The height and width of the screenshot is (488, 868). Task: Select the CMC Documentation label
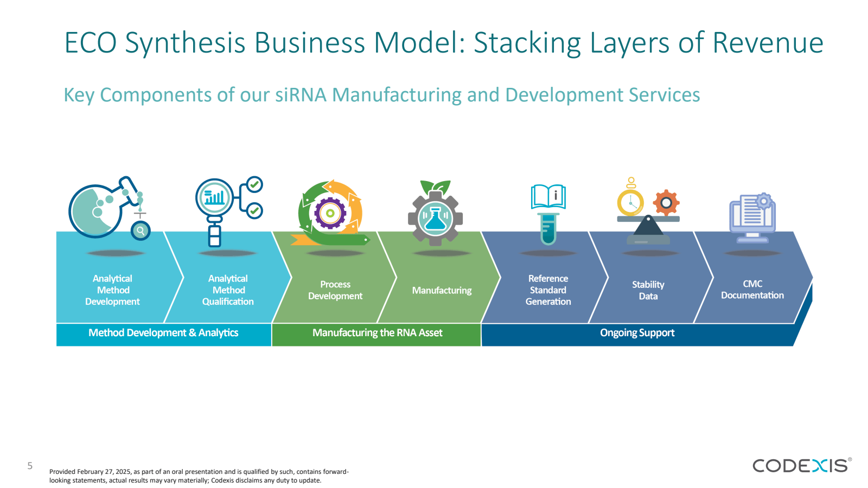point(752,290)
